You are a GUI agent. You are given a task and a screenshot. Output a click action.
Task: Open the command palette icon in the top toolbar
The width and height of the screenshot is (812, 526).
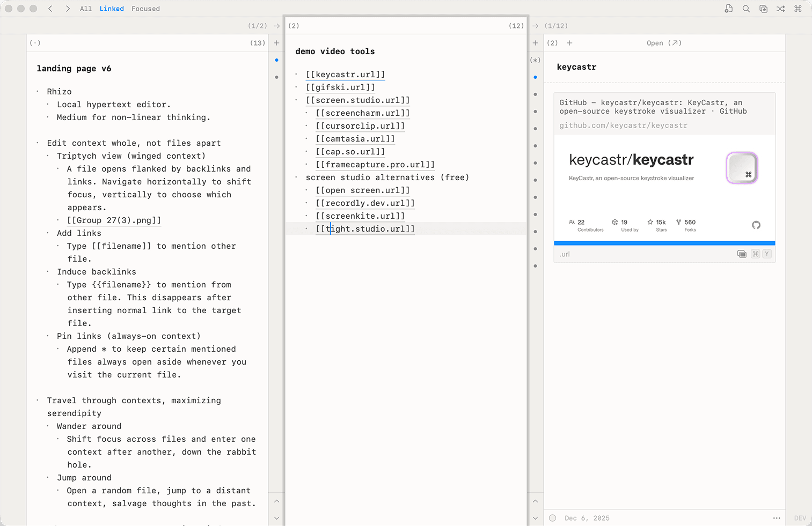click(798, 9)
